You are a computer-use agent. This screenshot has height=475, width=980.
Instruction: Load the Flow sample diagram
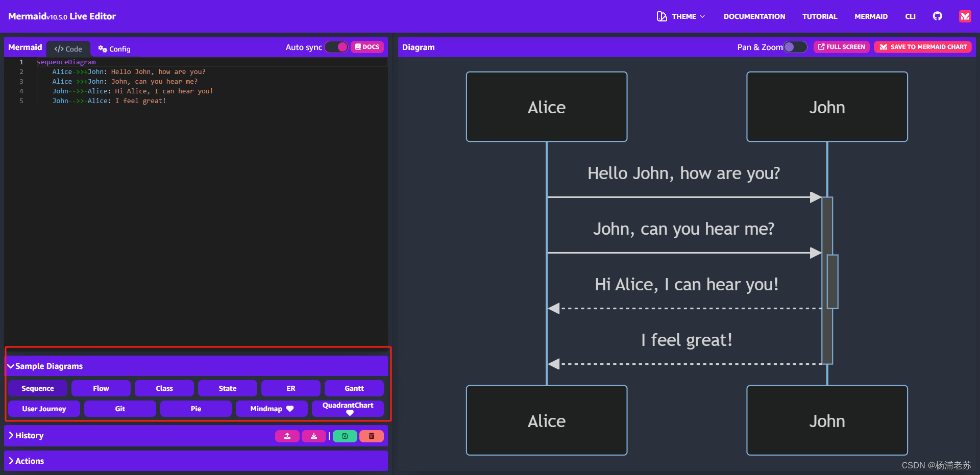pyautogui.click(x=101, y=388)
